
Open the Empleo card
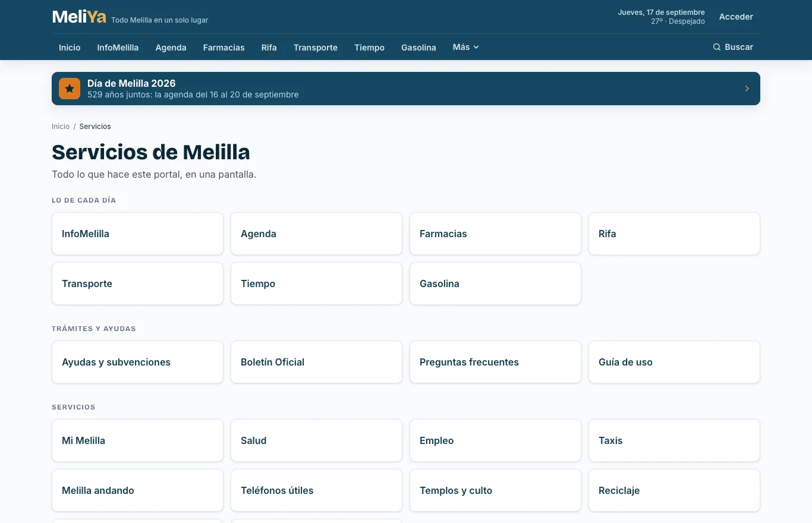click(495, 440)
